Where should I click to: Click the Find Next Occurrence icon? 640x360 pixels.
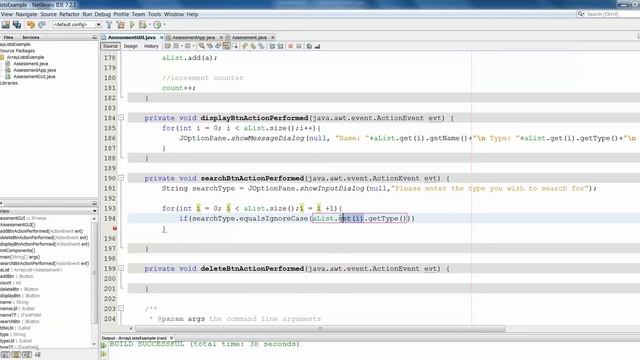tap(218, 46)
